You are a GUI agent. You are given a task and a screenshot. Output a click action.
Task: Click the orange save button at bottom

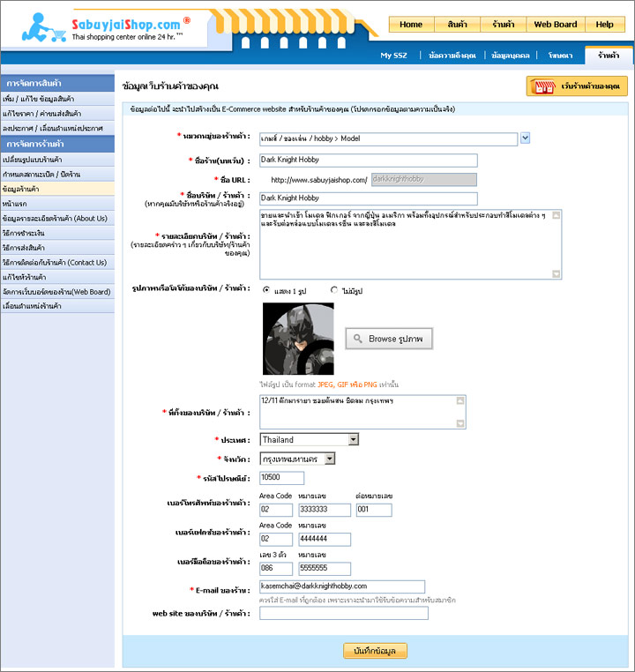point(376,651)
